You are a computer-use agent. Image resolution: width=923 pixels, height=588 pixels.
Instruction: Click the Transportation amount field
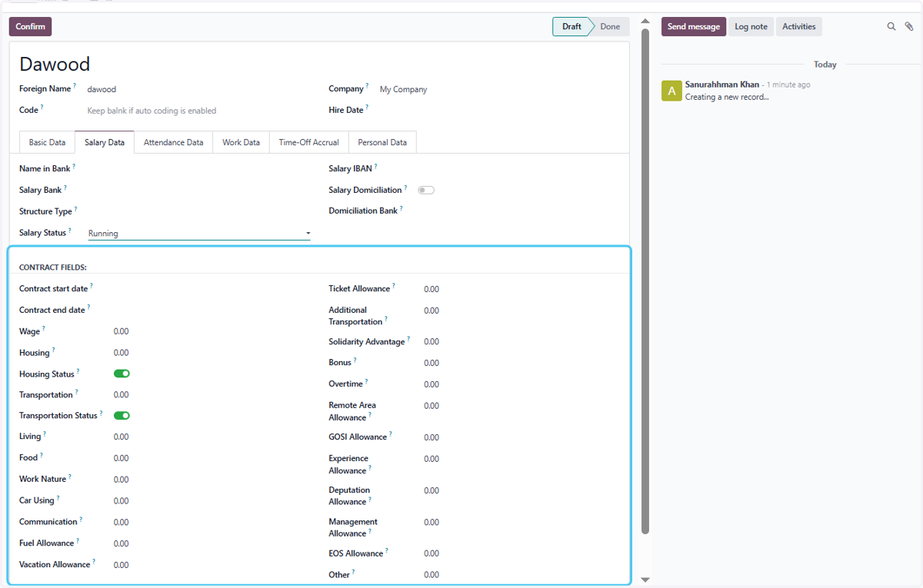click(212, 394)
